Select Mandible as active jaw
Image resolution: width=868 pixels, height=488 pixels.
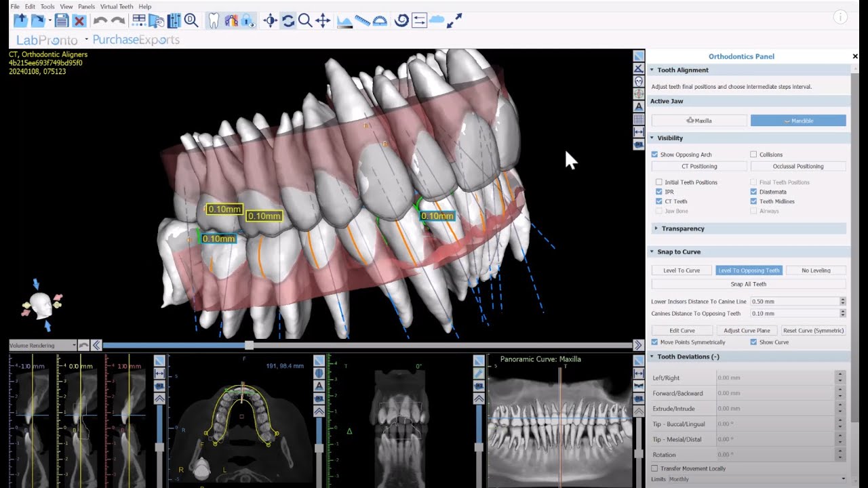pos(798,121)
